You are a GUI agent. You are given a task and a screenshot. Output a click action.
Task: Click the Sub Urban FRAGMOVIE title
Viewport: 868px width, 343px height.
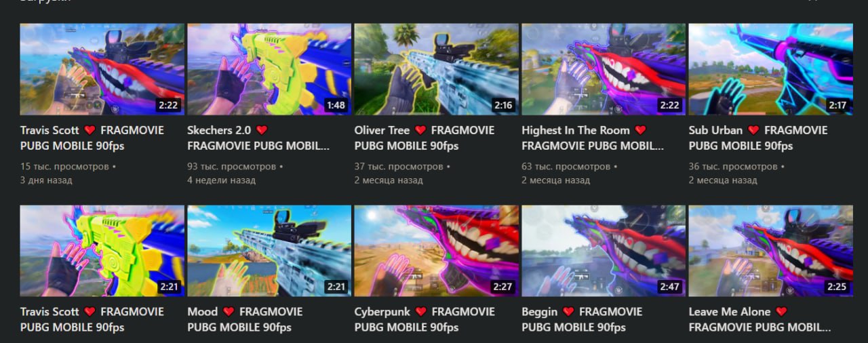(x=758, y=138)
